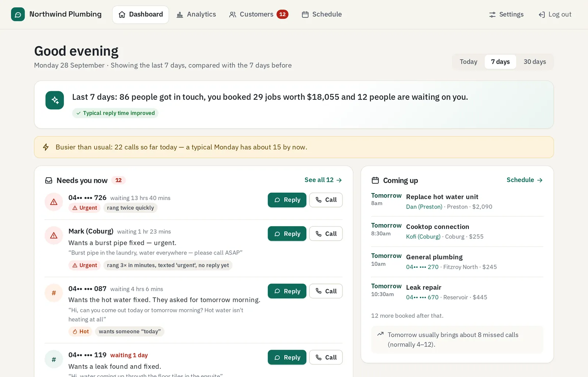The image size is (588, 377).
Task: Click the Typical reply time improved chip
Action: (115, 113)
